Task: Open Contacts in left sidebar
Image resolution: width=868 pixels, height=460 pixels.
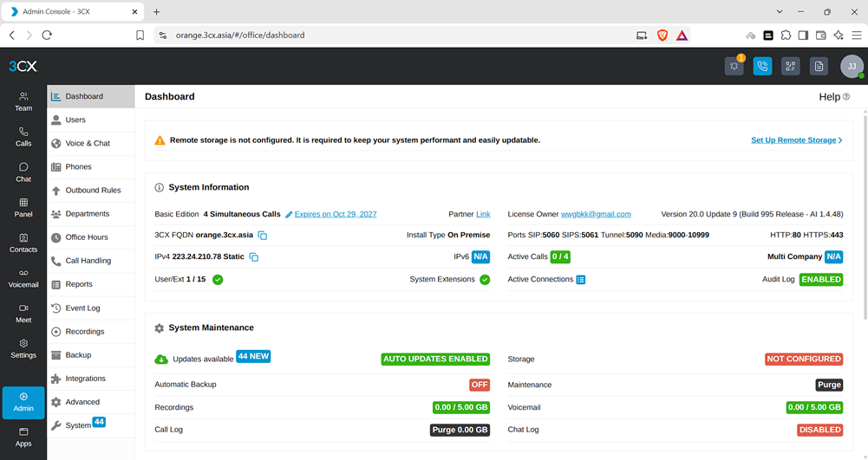Action: pos(23,243)
